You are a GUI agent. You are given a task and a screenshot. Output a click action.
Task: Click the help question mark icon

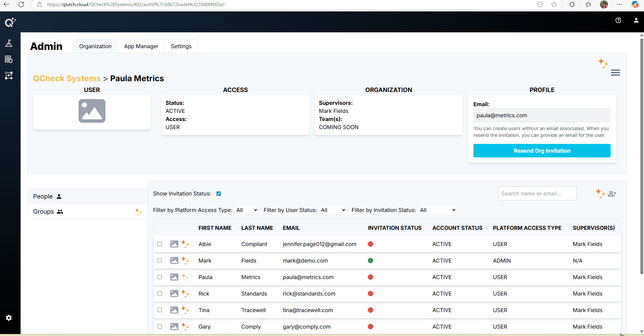tap(618, 20)
